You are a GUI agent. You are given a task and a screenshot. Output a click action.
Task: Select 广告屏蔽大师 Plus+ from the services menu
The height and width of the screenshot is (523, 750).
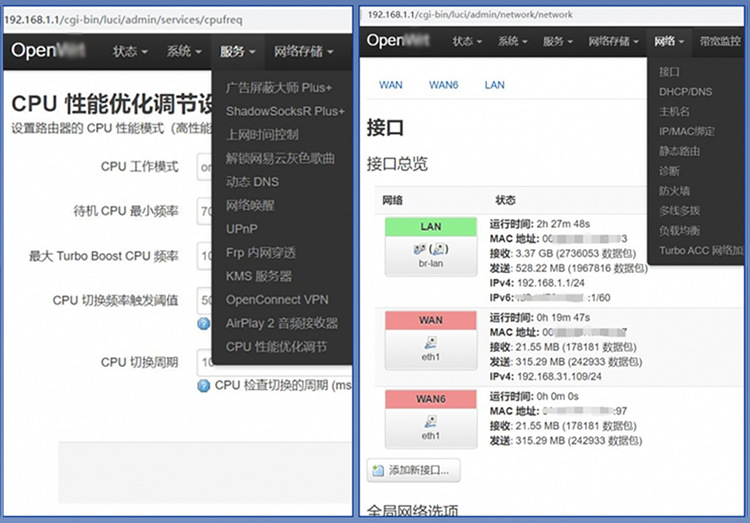tap(279, 88)
